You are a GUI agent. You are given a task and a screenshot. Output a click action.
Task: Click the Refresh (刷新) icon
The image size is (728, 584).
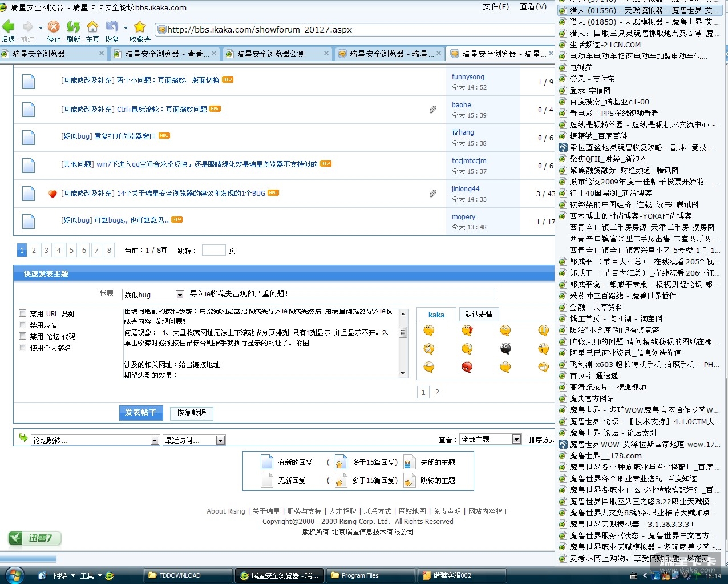coord(73,26)
